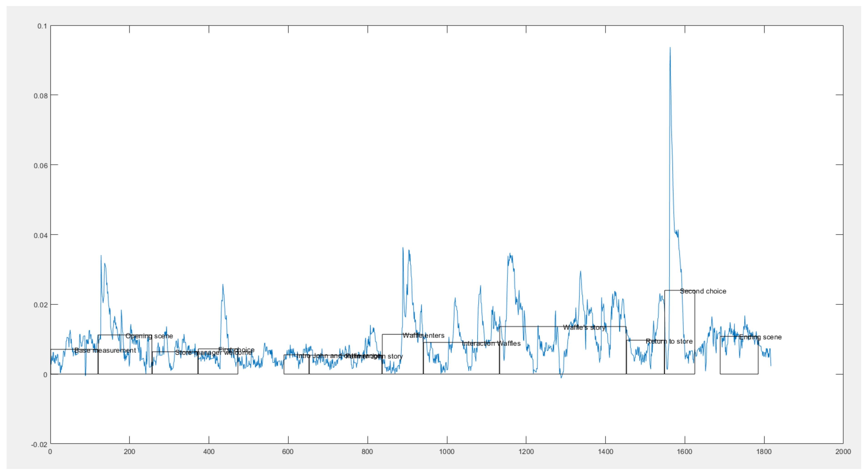Click the 0.06 y-axis tick label
Image resolution: width=868 pixels, height=475 pixels.
pyautogui.click(x=40, y=165)
